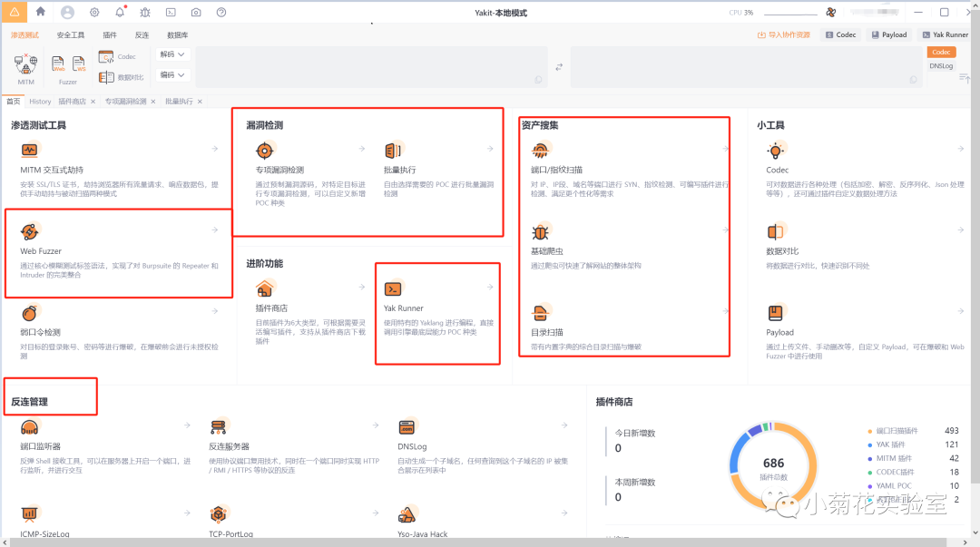Go to the home icon in title bar
Image resolution: width=980 pixels, height=547 pixels.
(x=41, y=11)
